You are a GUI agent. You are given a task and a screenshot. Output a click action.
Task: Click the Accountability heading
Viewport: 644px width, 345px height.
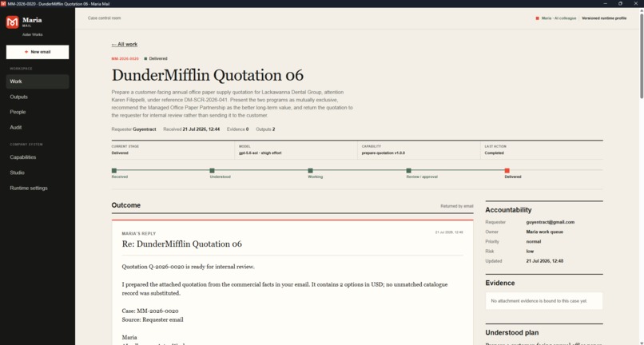pos(508,210)
